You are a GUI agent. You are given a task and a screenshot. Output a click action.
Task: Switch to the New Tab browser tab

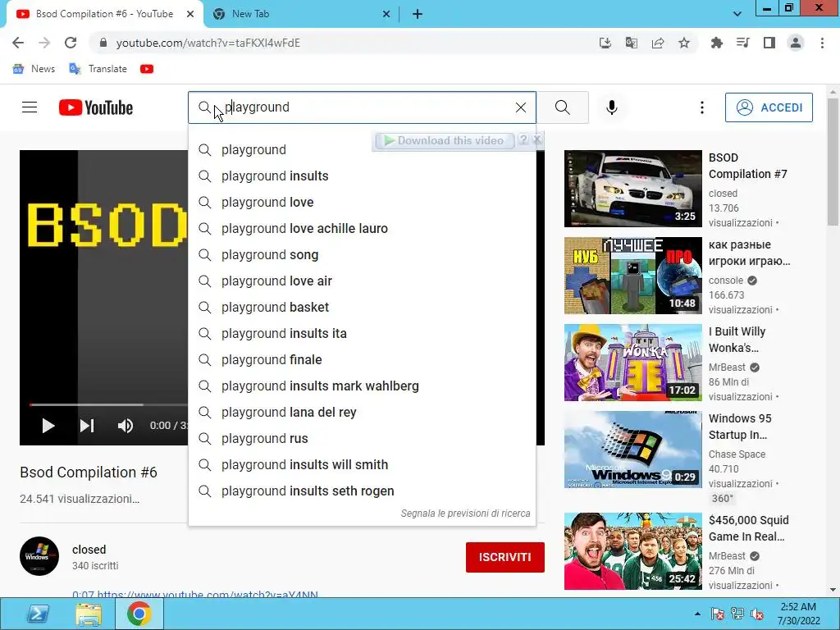[x=300, y=14]
